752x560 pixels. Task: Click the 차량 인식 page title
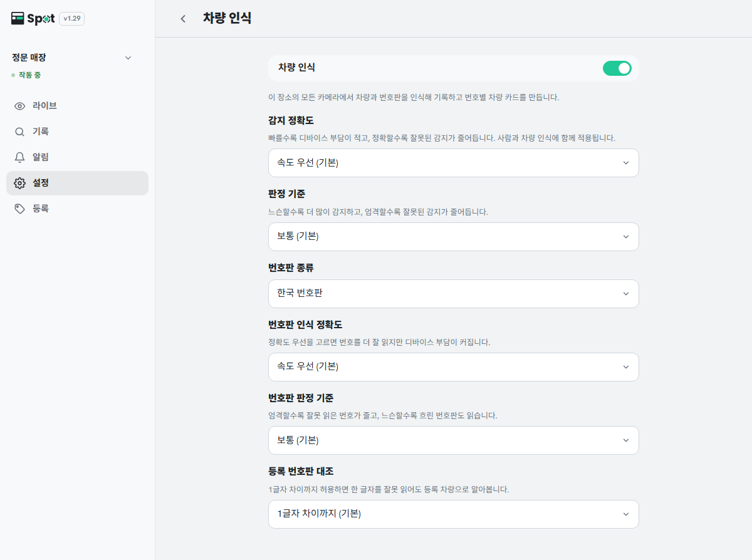(227, 19)
